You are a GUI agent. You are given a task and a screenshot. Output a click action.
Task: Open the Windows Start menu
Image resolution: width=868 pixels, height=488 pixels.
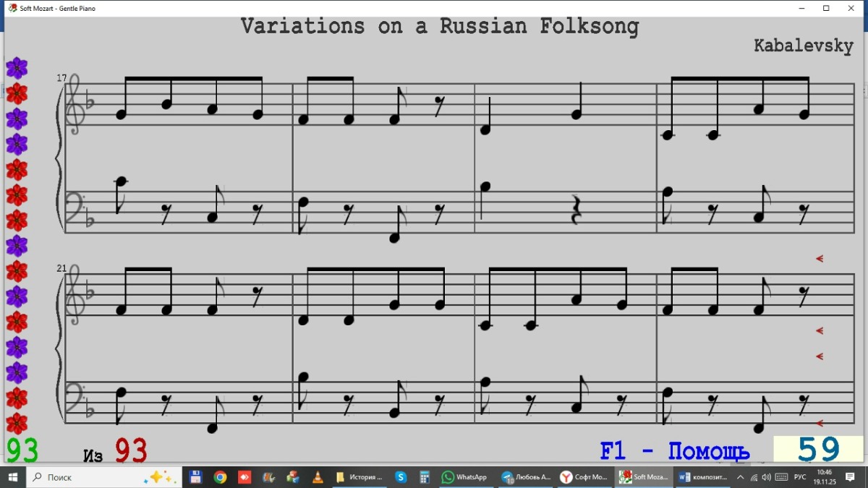tap(13, 477)
